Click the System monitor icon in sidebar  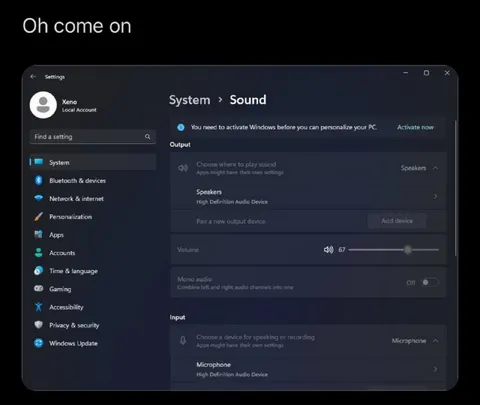(39, 162)
